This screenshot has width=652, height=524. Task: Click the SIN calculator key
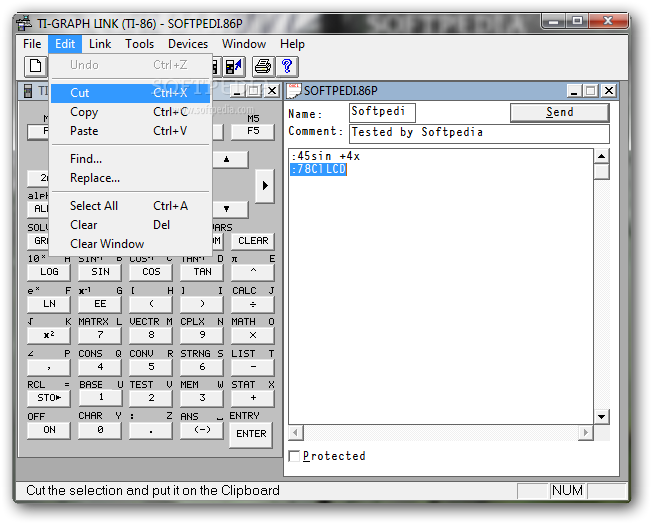coord(100,272)
